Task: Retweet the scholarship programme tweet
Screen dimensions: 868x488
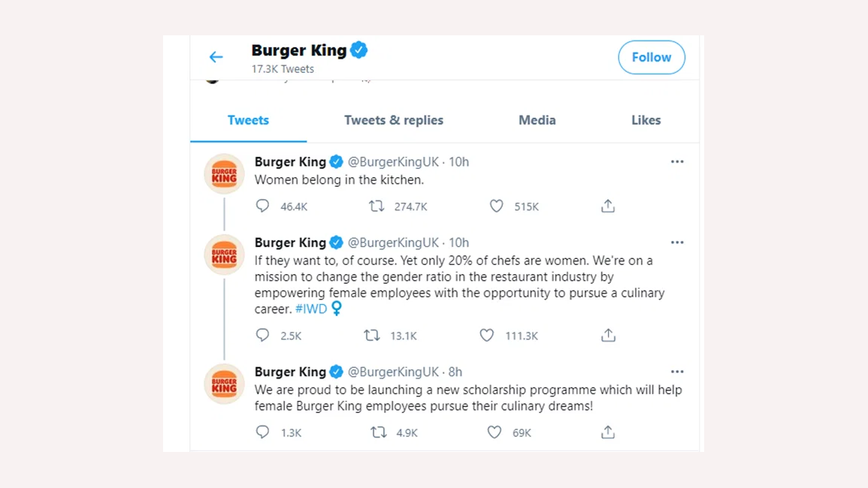Action: coord(379,432)
